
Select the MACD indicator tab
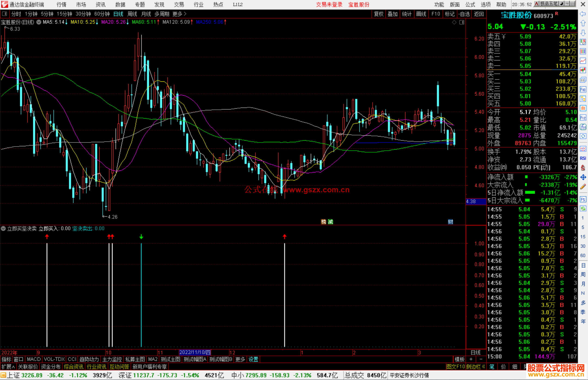pos(33,359)
